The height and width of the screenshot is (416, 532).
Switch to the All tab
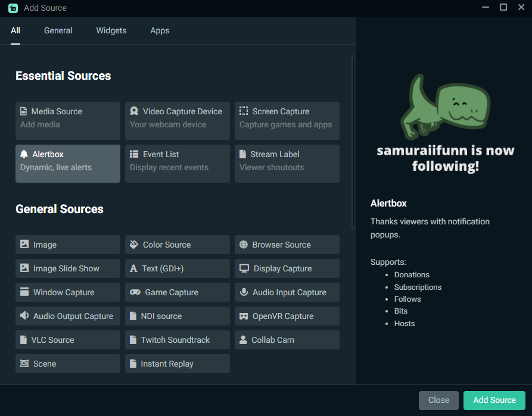click(15, 30)
